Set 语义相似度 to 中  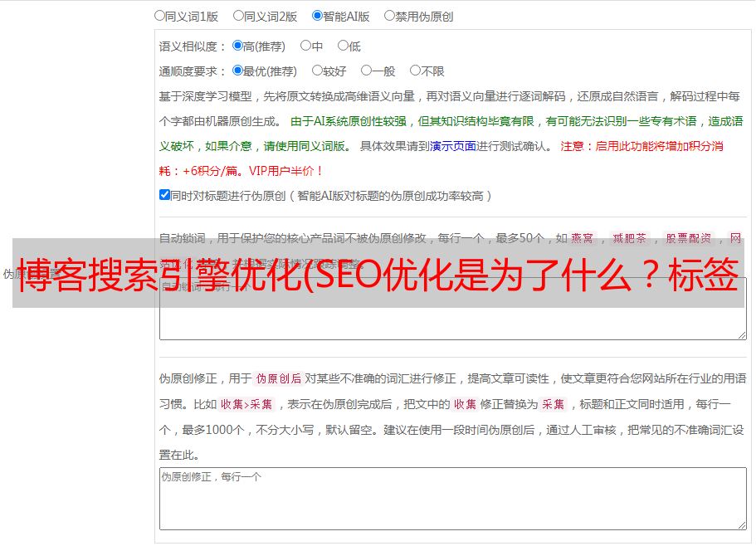(x=305, y=46)
